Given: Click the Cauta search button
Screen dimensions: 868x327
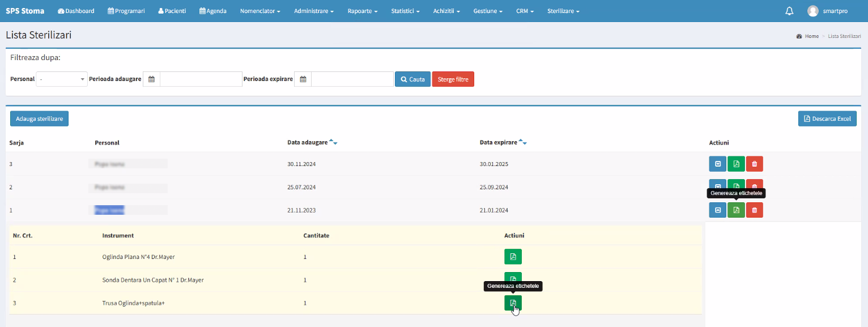Looking at the screenshot, I should pyautogui.click(x=412, y=79).
